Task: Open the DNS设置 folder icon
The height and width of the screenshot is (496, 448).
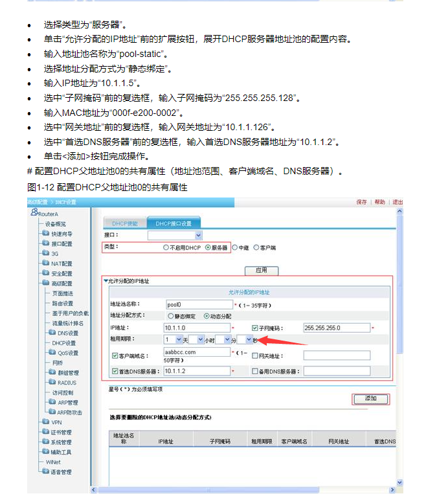Action: point(52,332)
